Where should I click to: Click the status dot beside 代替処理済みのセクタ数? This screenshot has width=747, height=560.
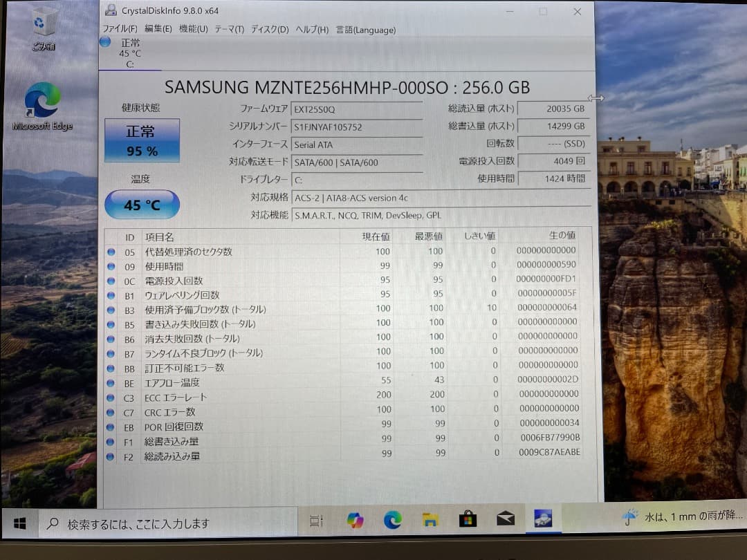[111, 252]
